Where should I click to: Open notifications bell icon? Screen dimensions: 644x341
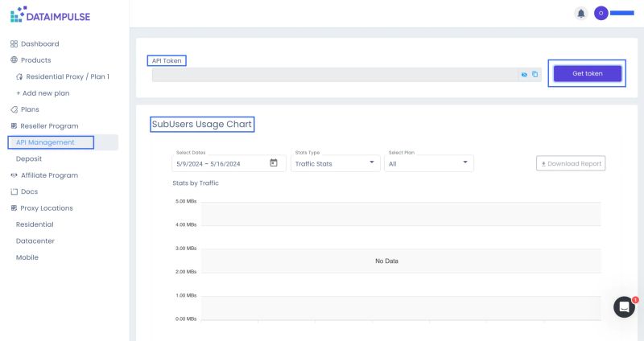coord(580,14)
